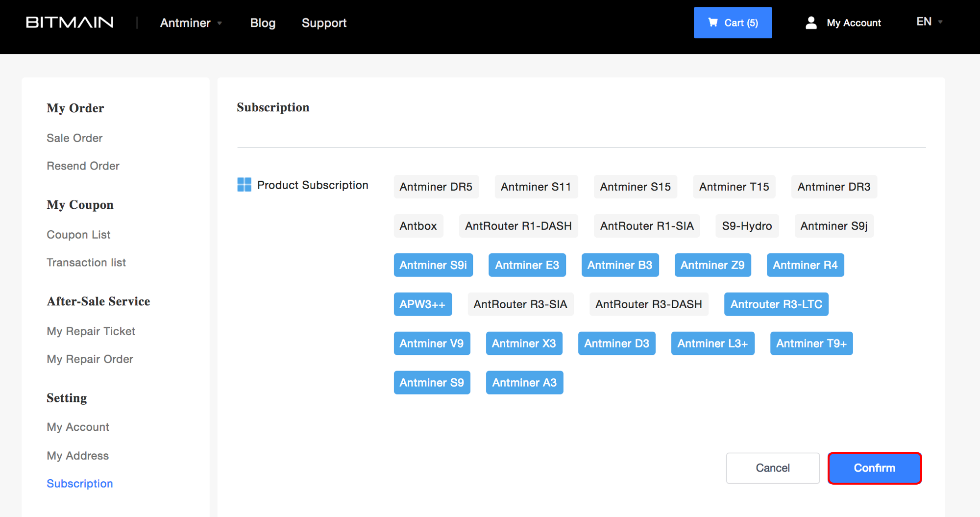The image size is (980, 517).
Task: Toggle Antminer DR3 subscription
Action: coord(834,187)
